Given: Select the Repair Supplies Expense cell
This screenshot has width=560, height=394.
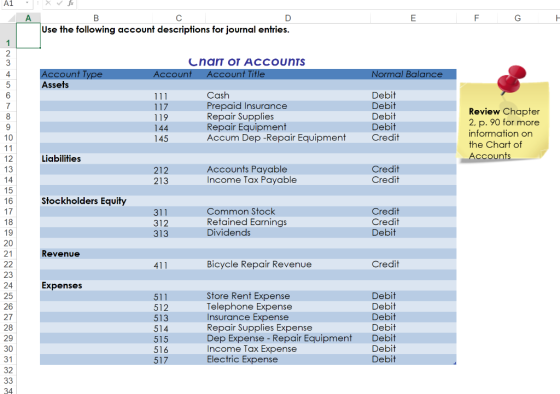Looking at the screenshot, I should (288, 328).
